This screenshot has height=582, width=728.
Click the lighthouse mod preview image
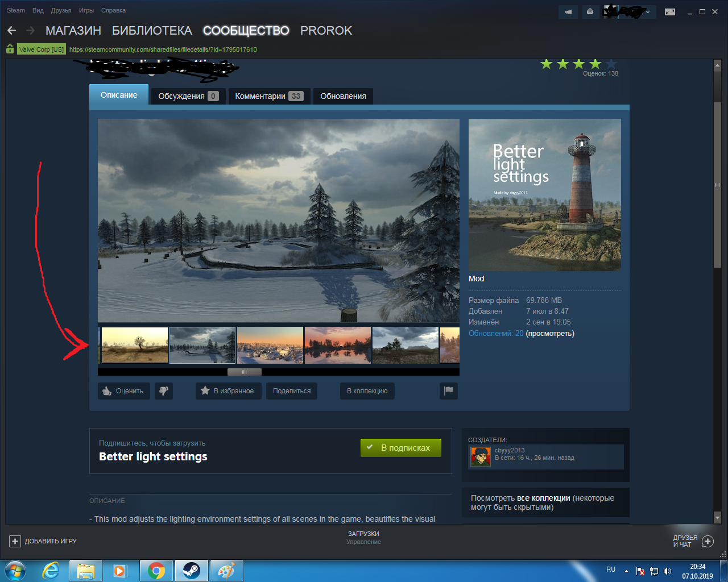pyautogui.click(x=545, y=194)
